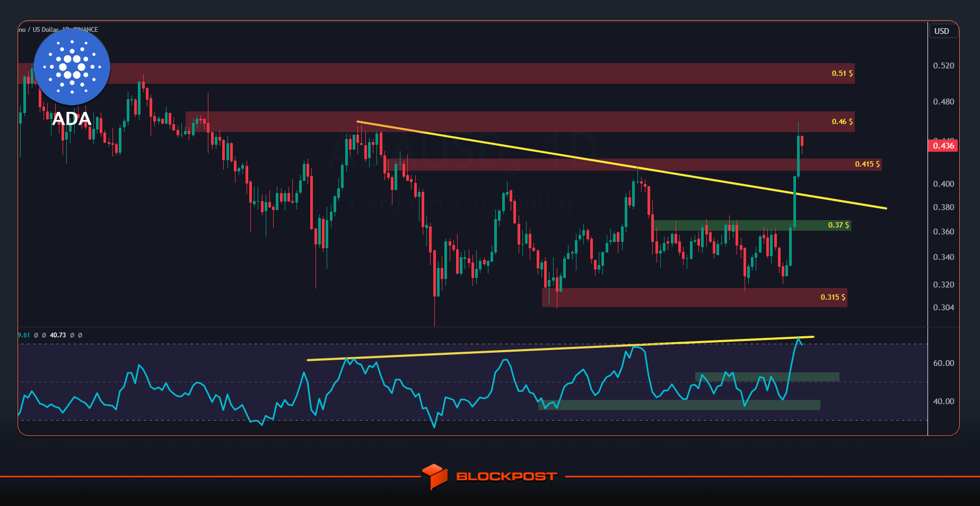Click the 40.00 RSI scale label
The image size is (980, 506).
[x=943, y=402]
